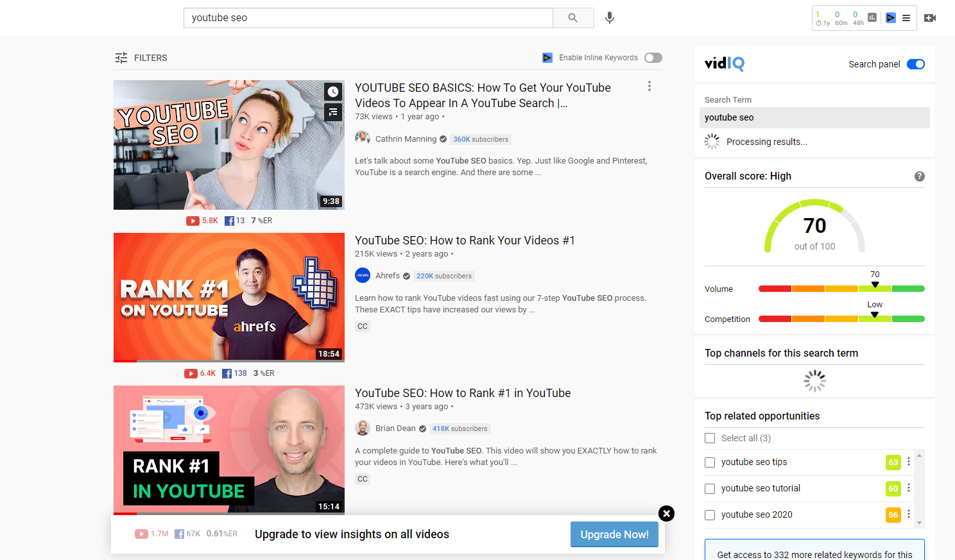Click the CC badge under Brian Dean video
This screenshot has width=955, height=560.
363,479
